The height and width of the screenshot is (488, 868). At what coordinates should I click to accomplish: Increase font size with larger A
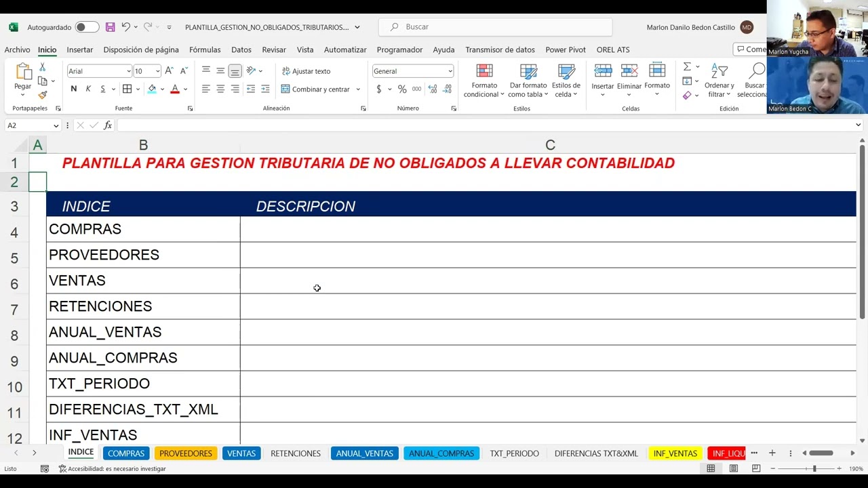pos(169,70)
